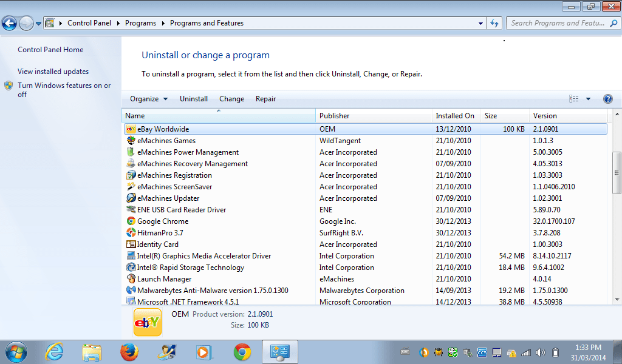The height and width of the screenshot is (364, 622).
Task: Open the View installed updates link
Action: [53, 72]
